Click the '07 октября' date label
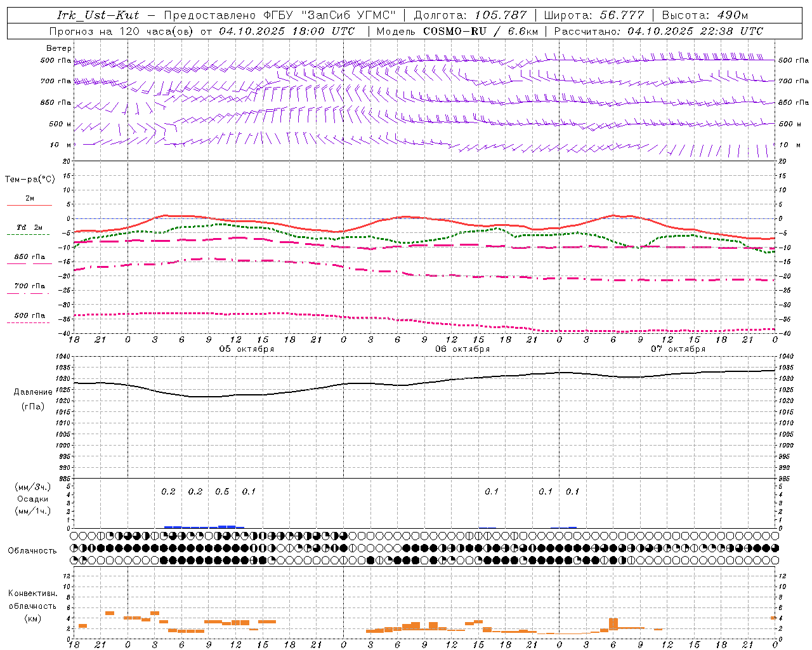The image size is (812, 650). [678, 348]
